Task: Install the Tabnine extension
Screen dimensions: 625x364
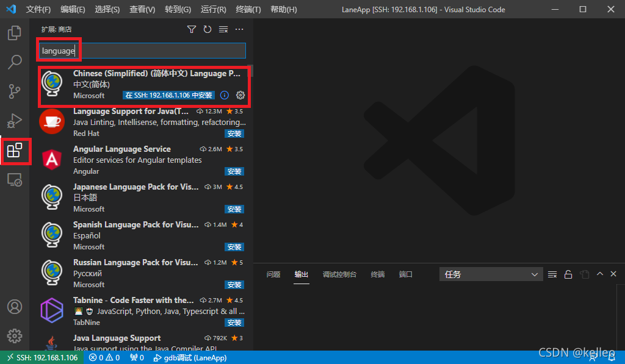Action: [234, 323]
